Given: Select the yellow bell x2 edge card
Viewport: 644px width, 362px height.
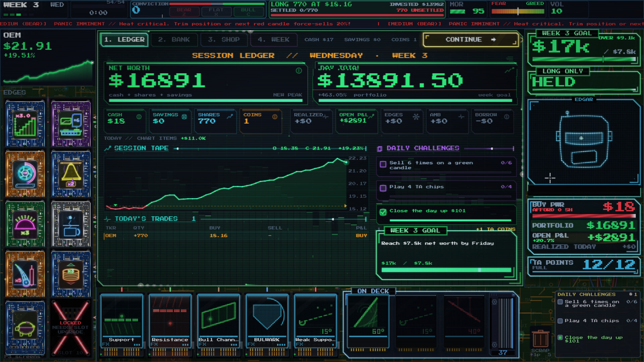Looking at the screenshot, I should pos(71,174).
